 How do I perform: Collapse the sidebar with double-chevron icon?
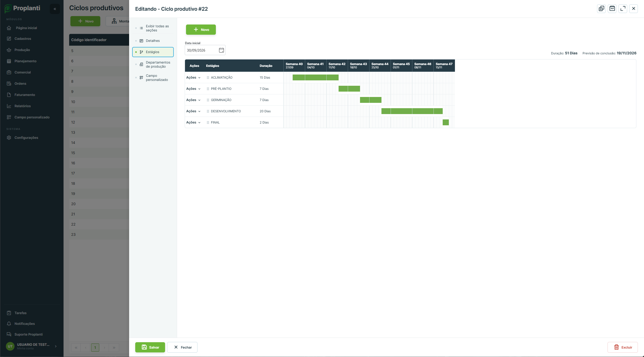click(55, 9)
